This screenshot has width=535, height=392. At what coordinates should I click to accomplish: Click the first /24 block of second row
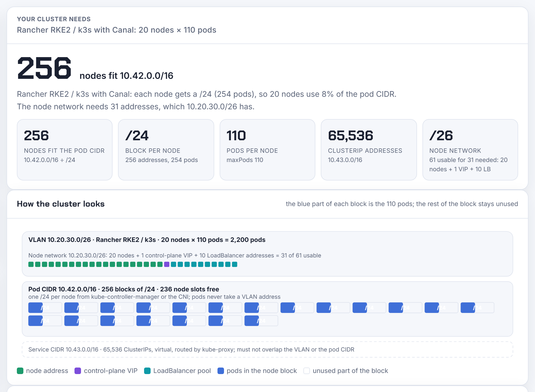coord(45,321)
